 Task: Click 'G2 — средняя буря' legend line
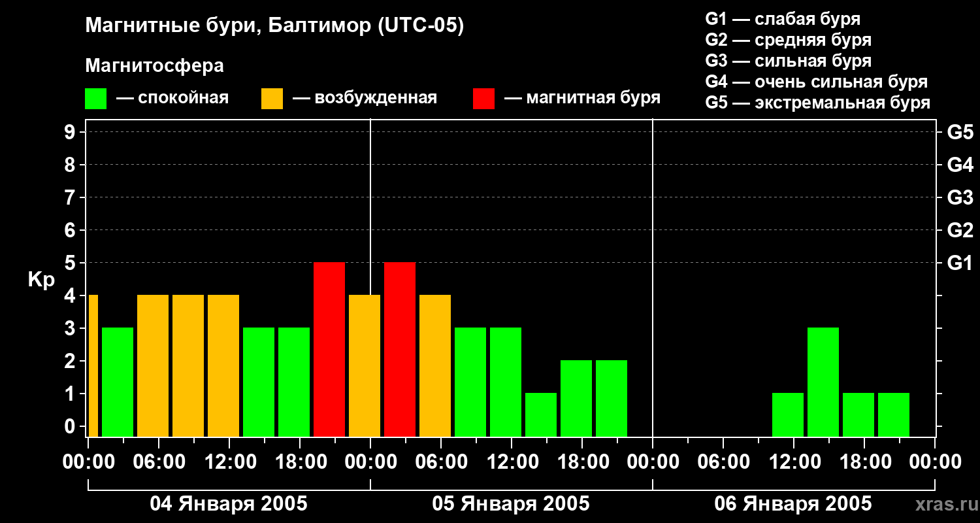click(x=788, y=40)
